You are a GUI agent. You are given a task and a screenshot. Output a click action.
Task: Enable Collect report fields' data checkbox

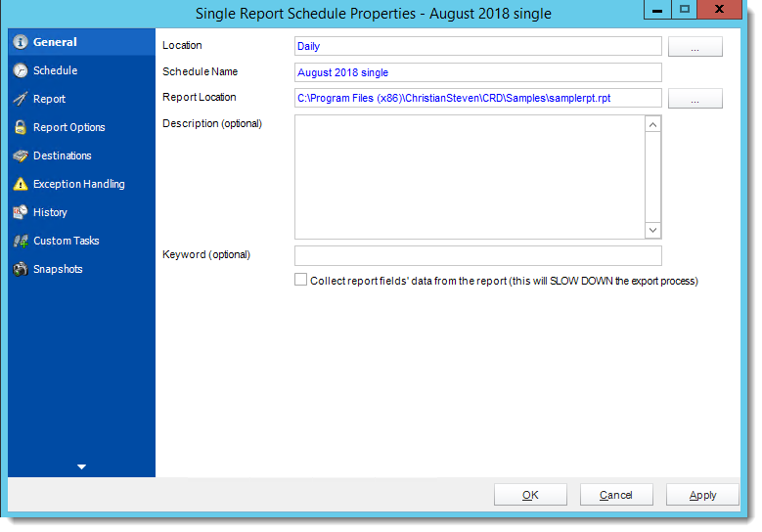coord(301,280)
